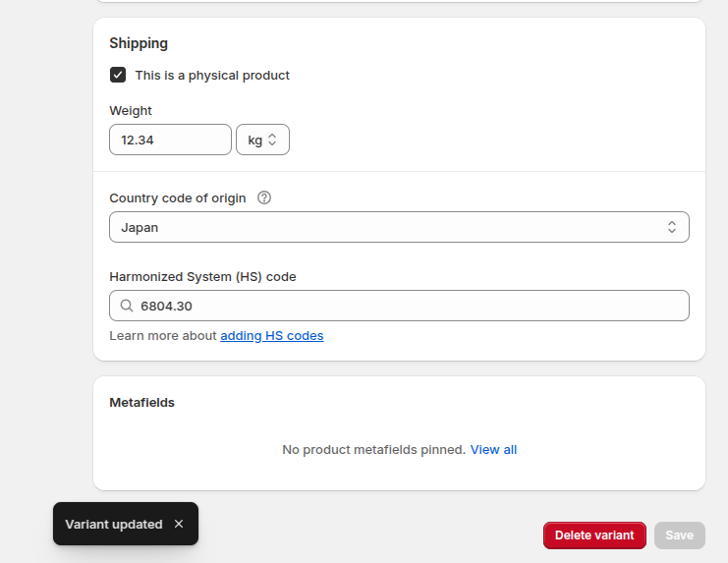Click the weight field showing 12.34
The height and width of the screenshot is (563, 728).
[170, 140]
